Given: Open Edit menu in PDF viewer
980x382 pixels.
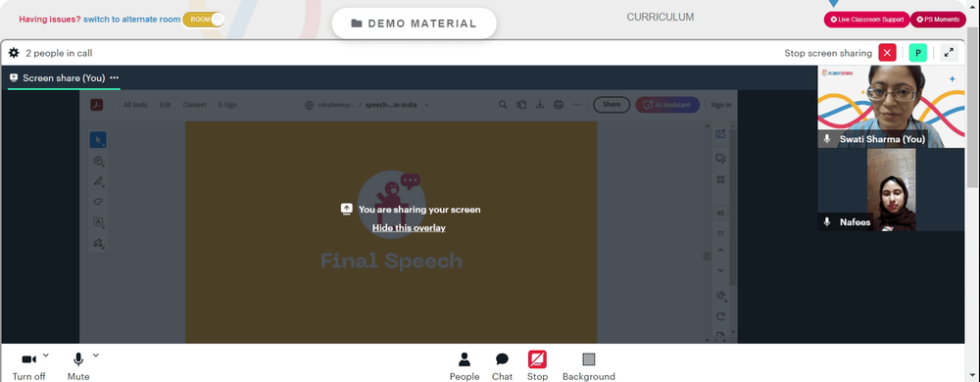Looking at the screenshot, I should point(165,105).
